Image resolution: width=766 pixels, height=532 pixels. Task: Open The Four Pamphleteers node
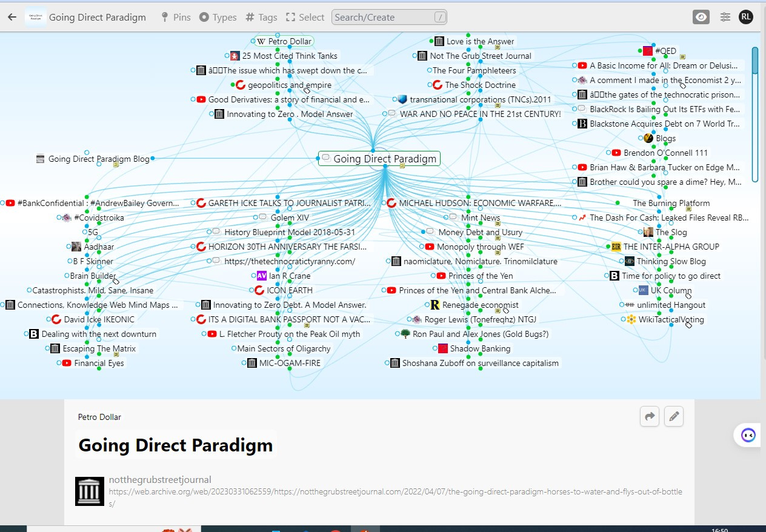[475, 70]
